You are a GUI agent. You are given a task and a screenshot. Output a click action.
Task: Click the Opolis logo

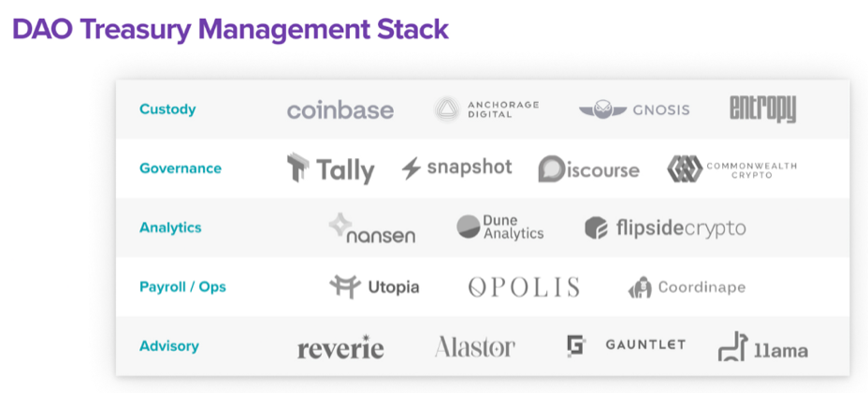pos(524,286)
